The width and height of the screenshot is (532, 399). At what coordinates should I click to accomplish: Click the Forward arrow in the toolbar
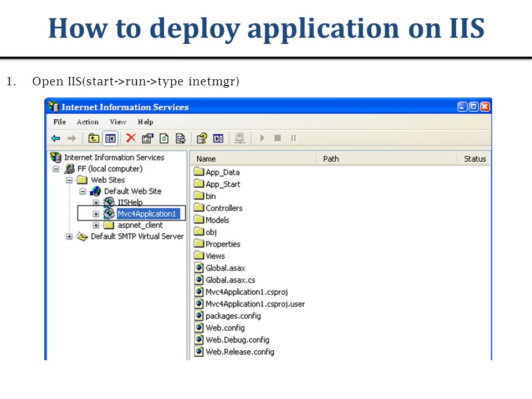coord(71,139)
